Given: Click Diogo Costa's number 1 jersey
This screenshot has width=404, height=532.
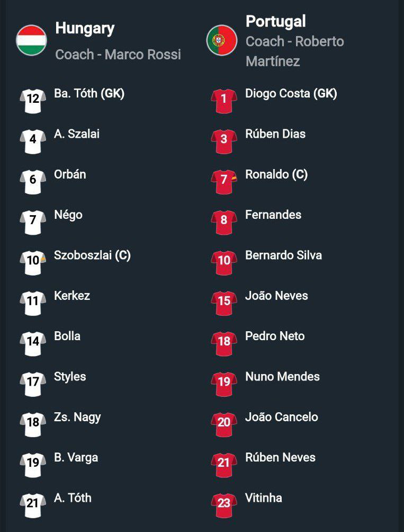Looking at the screenshot, I should 224,99.
